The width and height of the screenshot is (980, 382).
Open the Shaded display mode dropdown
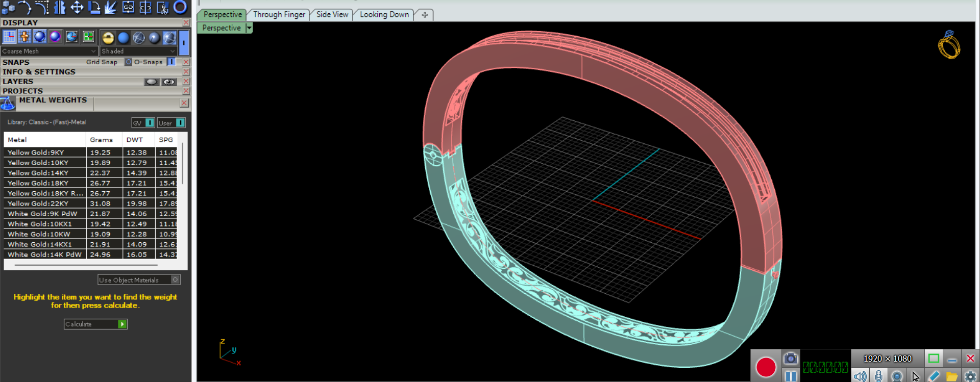click(x=138, y=51)
